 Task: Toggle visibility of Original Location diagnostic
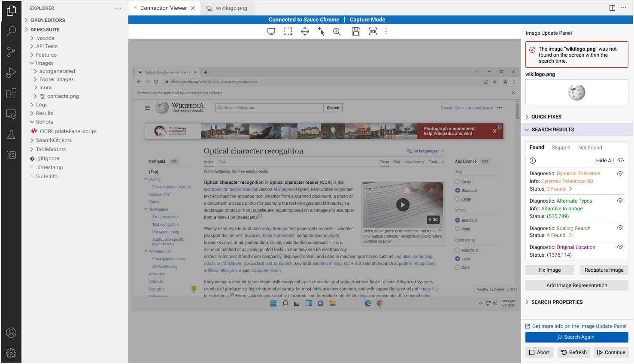(620, 247)
